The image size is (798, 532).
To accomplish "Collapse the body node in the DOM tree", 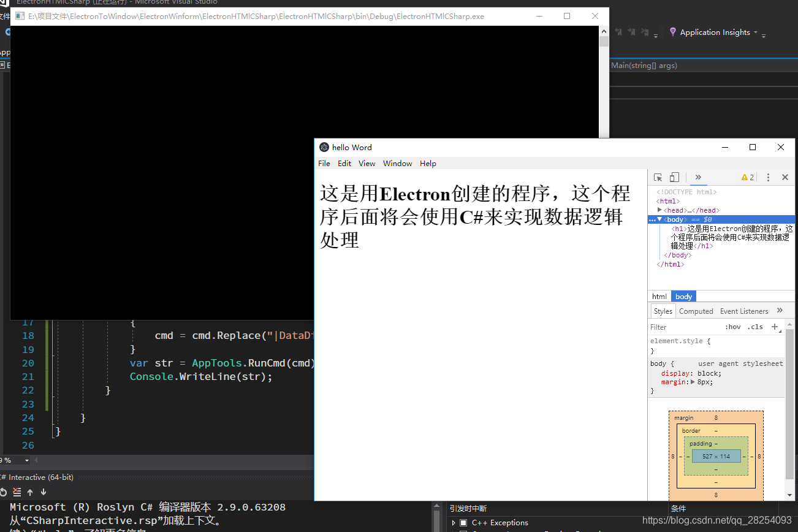I will tap(659, 219).
